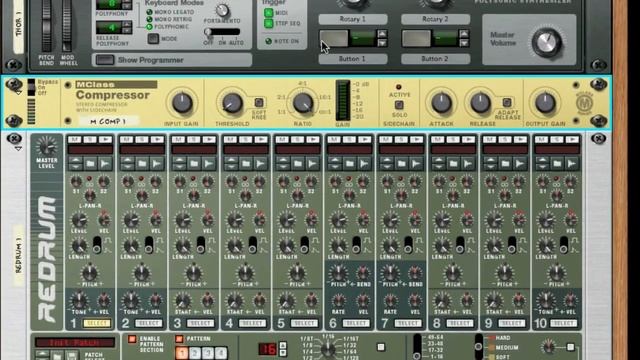Click the Master Level knob on Redrum
The image size is (640, 360).
click(x=46, y=147)
